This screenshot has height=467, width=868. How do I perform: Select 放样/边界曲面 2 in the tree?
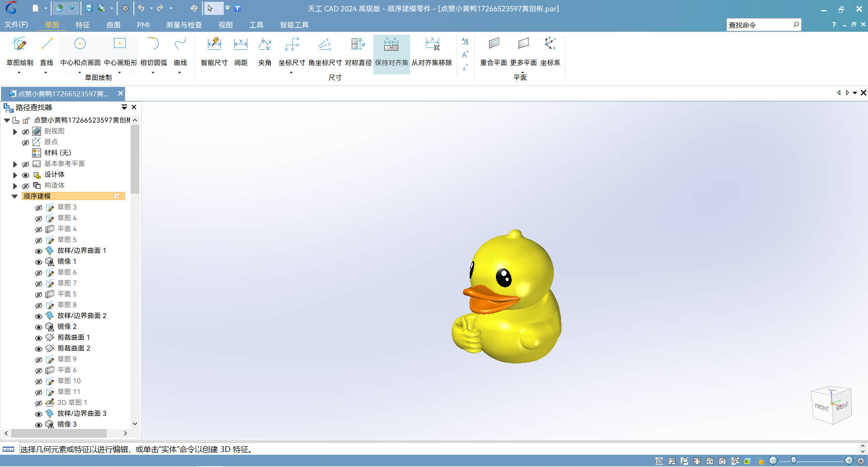pos(82,316)
